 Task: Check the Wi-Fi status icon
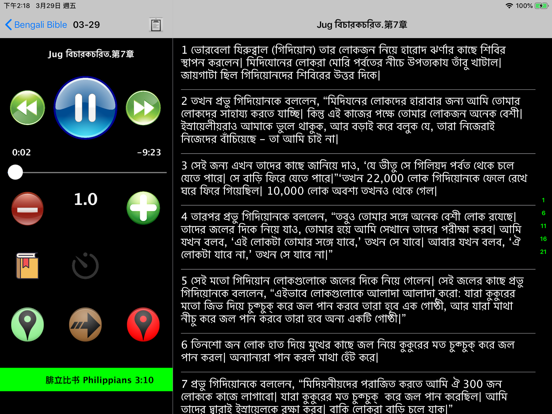509,6
